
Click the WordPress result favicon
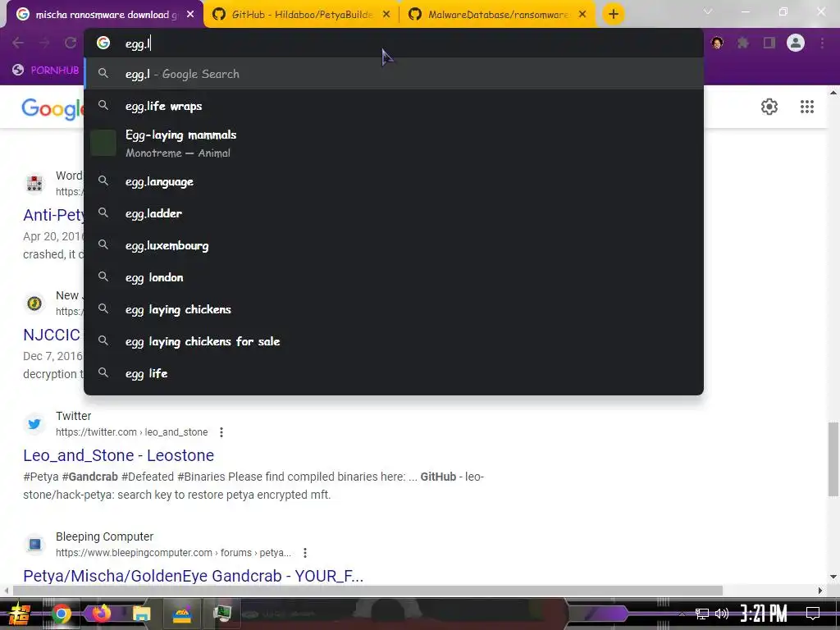click(x=34, y=183)
